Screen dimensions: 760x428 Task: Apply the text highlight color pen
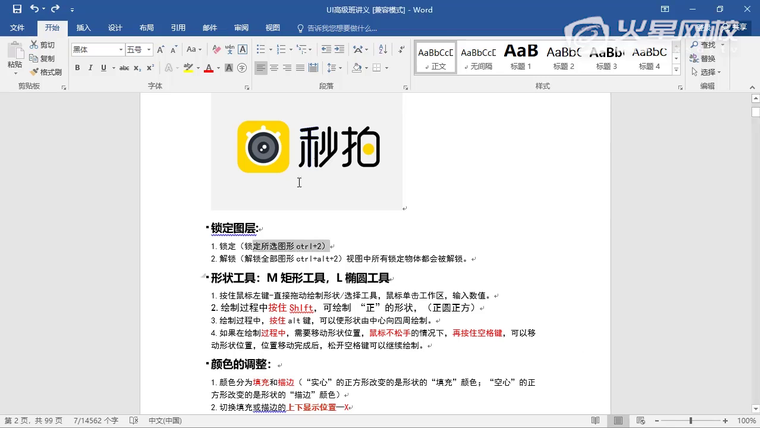tap(188, 68)
